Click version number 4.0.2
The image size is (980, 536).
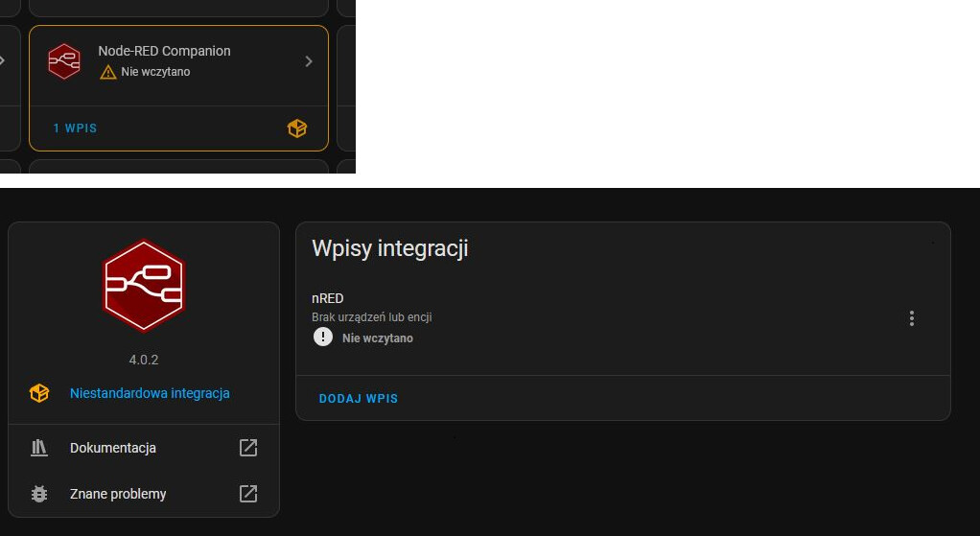(144, 360)
